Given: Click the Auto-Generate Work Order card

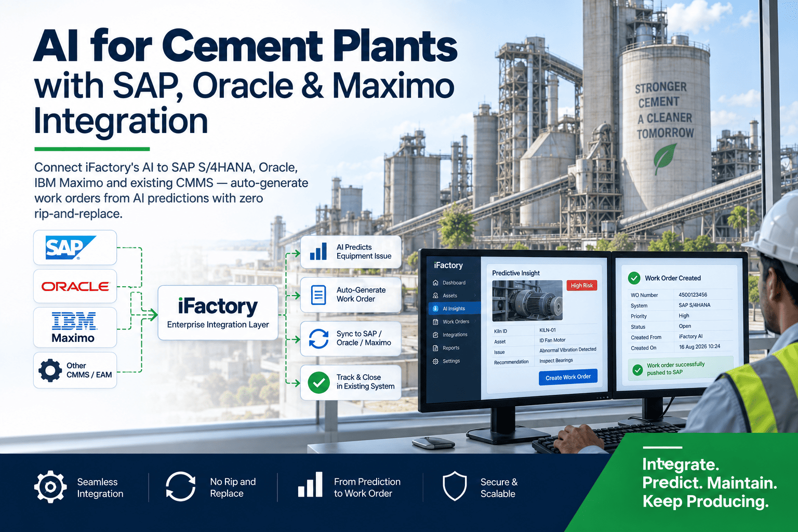Looking at the screenshot, I should (x=351, y=295).
